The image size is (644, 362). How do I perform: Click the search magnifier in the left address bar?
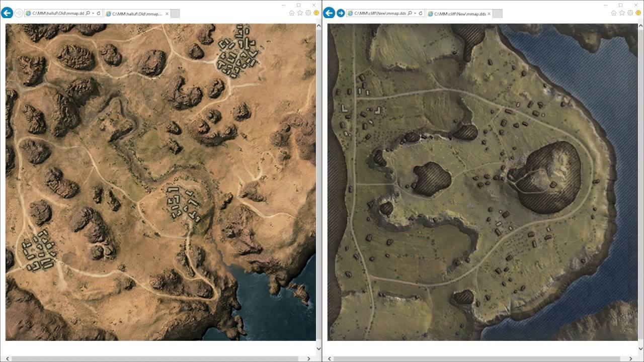coord(88,14)
